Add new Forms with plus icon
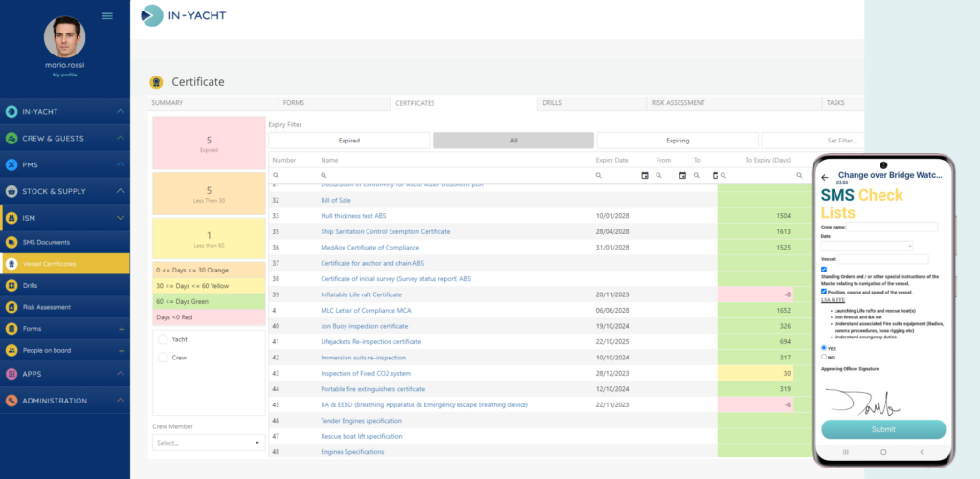980x479 pixels. pos(122,329)
